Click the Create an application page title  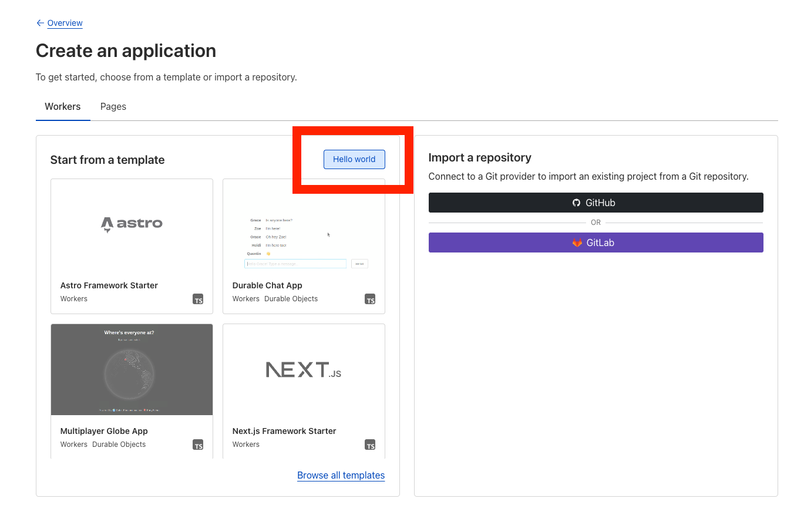[126, 51]
